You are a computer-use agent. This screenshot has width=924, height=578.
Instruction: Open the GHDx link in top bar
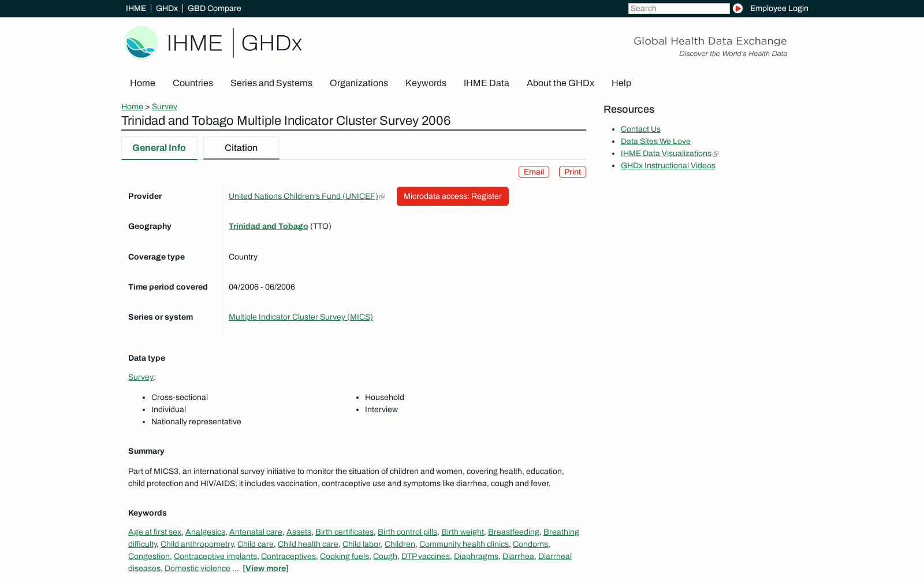click(x=167, y=8)
